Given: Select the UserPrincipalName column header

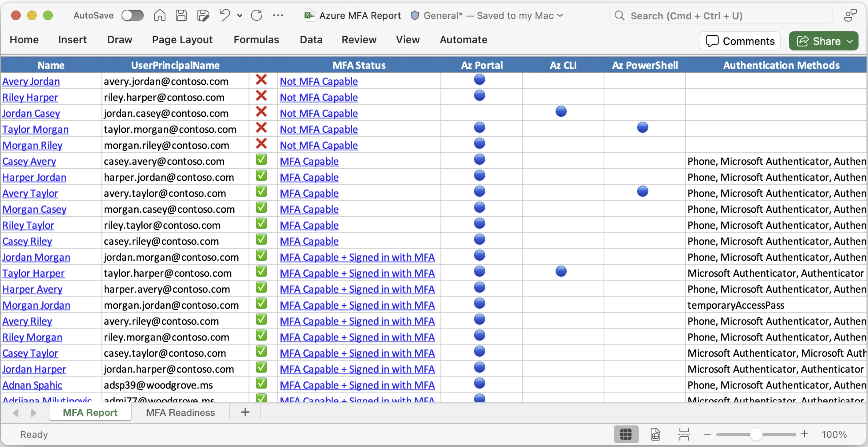Looking at the screenshot, I should click(x=175, y=65).
